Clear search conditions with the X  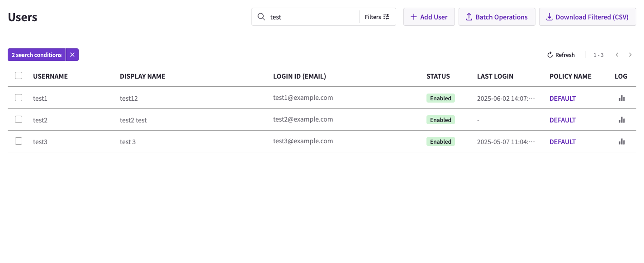[72, 55]
